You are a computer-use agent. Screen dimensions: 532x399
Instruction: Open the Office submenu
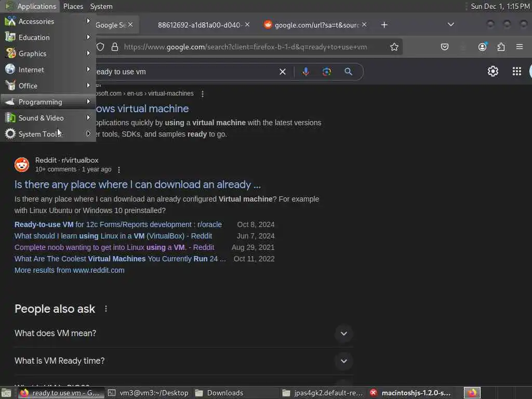48,86
